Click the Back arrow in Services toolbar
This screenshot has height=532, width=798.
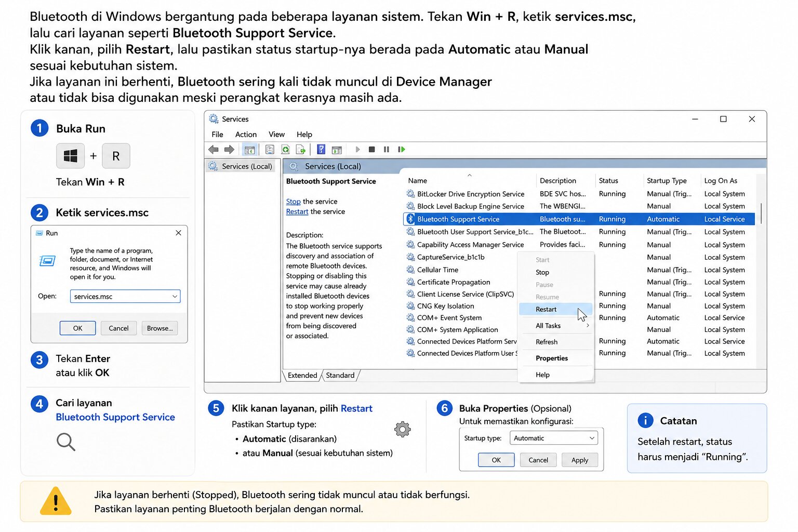click(x=213, y=150)
